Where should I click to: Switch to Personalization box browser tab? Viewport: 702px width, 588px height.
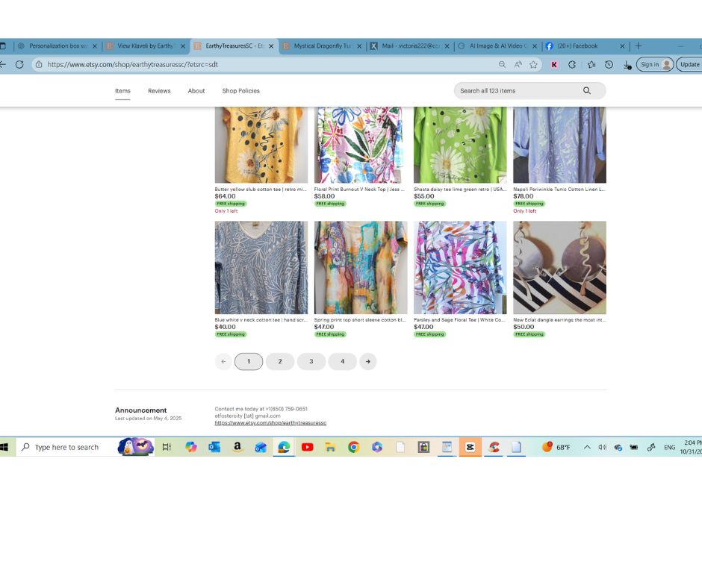(x=57, y=46)
